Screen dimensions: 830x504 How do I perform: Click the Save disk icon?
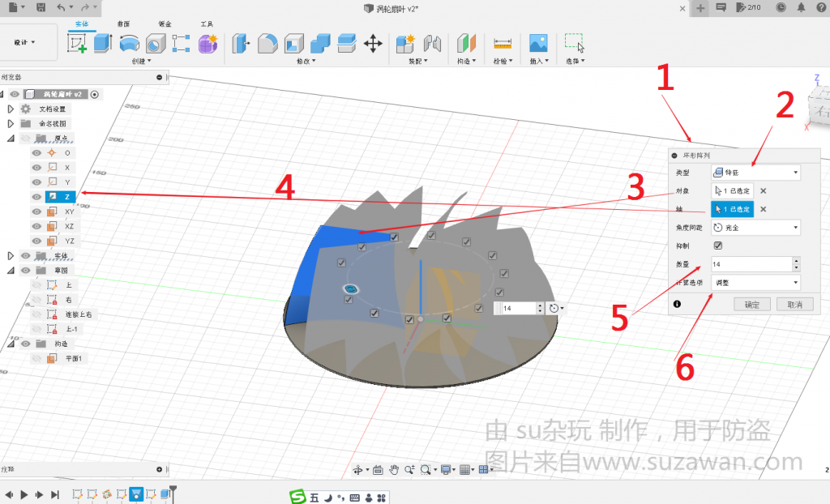[41, 7]
